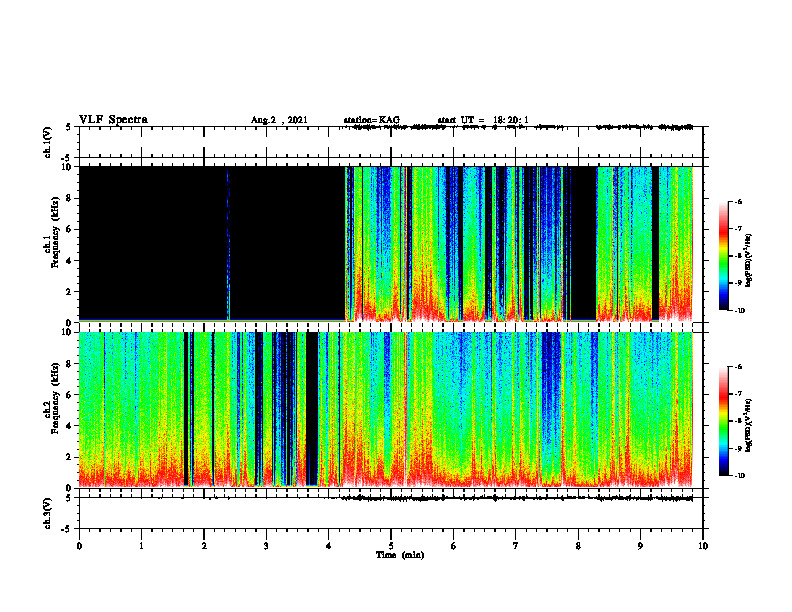Click time axis tick "5" below plots
The height and width of the screenshot is (612, 792).
pyautogui.click(x=391, y=546)
